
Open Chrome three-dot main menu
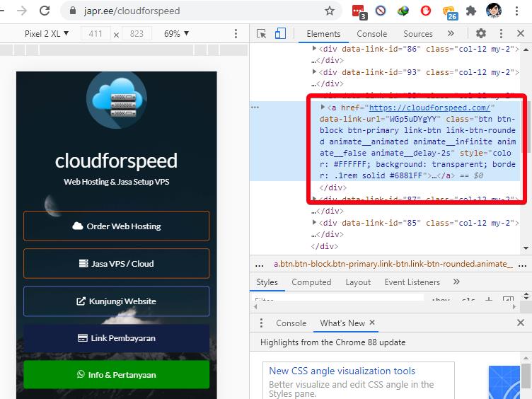pyautogui.click(x=516, y=11)
